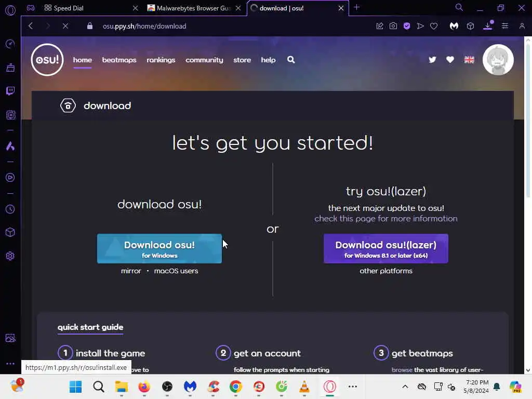The height and width of the screenshot is (399, 532).
Task: Open the Opera profile account icon
Action: click(x=522, y=26)
